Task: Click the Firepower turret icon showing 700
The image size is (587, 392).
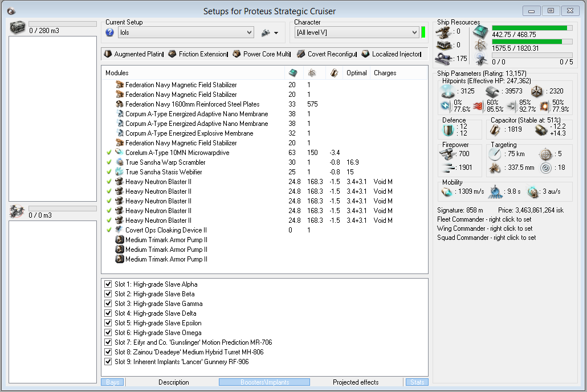Action: 447,154
